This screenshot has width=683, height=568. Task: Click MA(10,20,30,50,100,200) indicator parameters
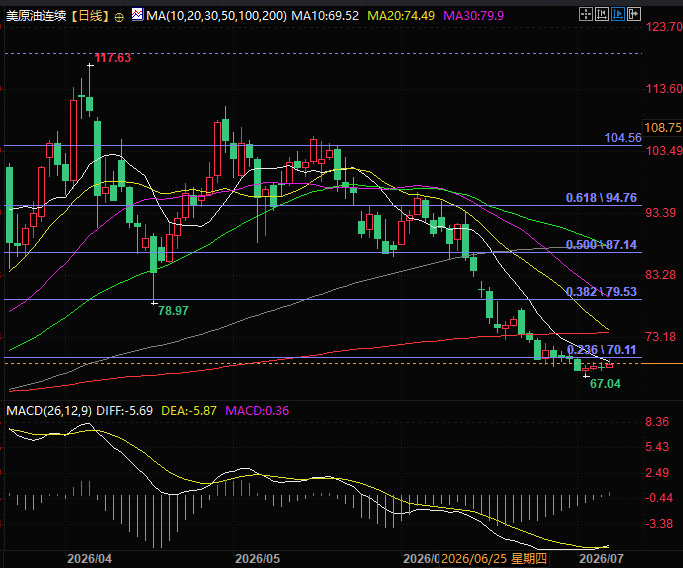click(216, 16)
